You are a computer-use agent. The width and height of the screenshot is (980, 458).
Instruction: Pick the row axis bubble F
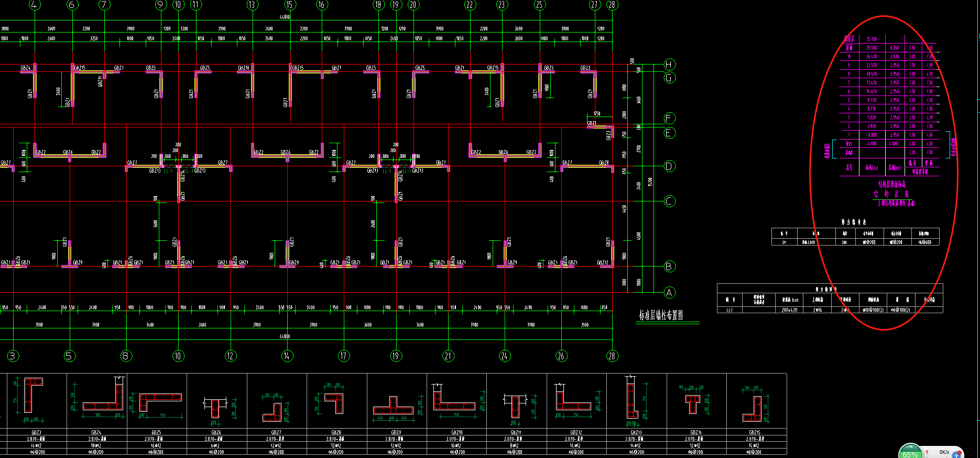pos(669,118)
